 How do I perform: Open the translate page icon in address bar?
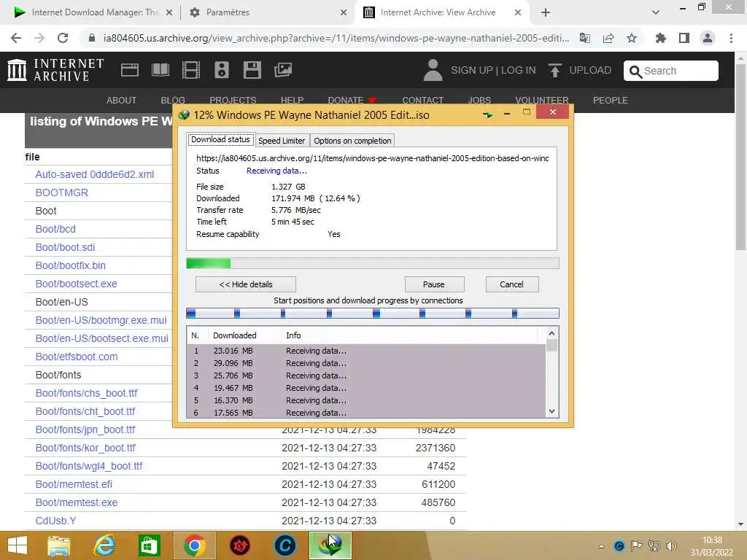(585, 38)
